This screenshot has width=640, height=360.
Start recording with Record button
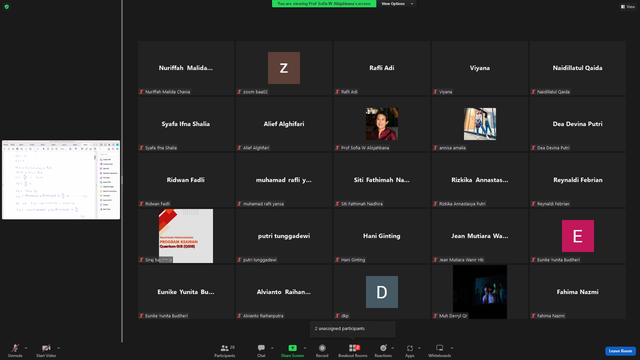[x=322, y=350]
